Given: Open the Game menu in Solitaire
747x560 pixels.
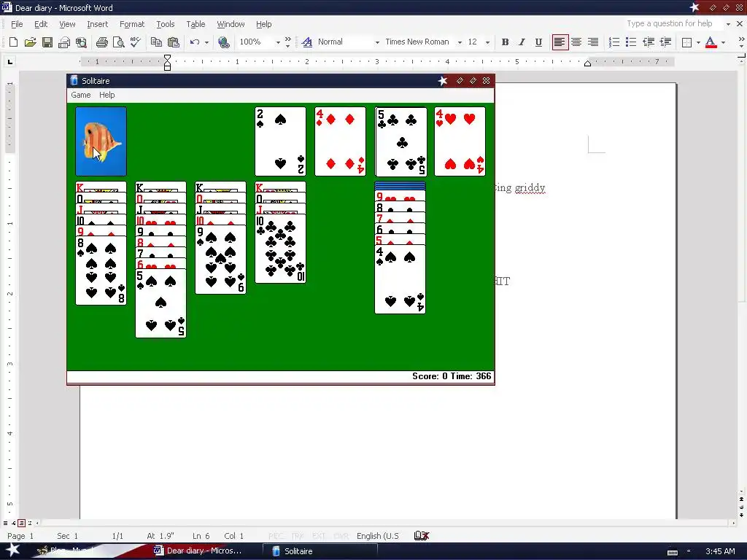Looking at the screenshot, I should tap(80, 95).
